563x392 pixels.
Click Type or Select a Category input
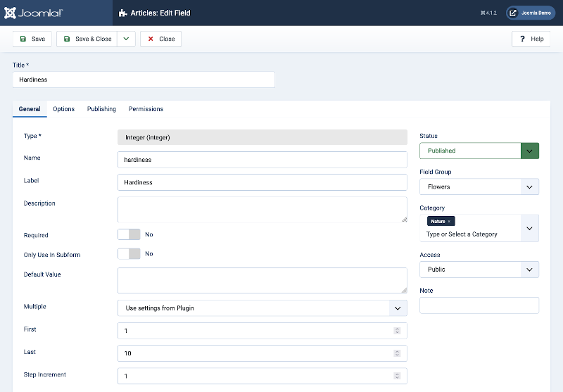tap(462, 234)
